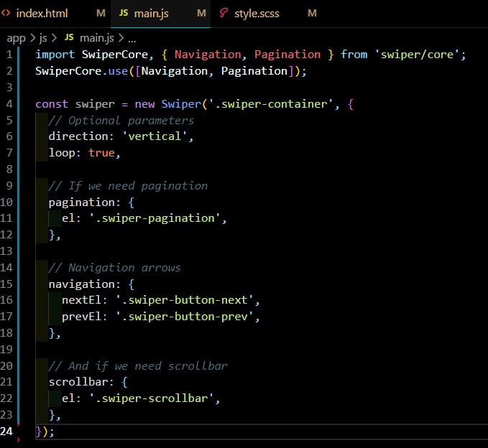Click the 'app' breadcrumb segment
Image resolution: width=488 pixels, height=448 pixels.
tap(17, 38)
